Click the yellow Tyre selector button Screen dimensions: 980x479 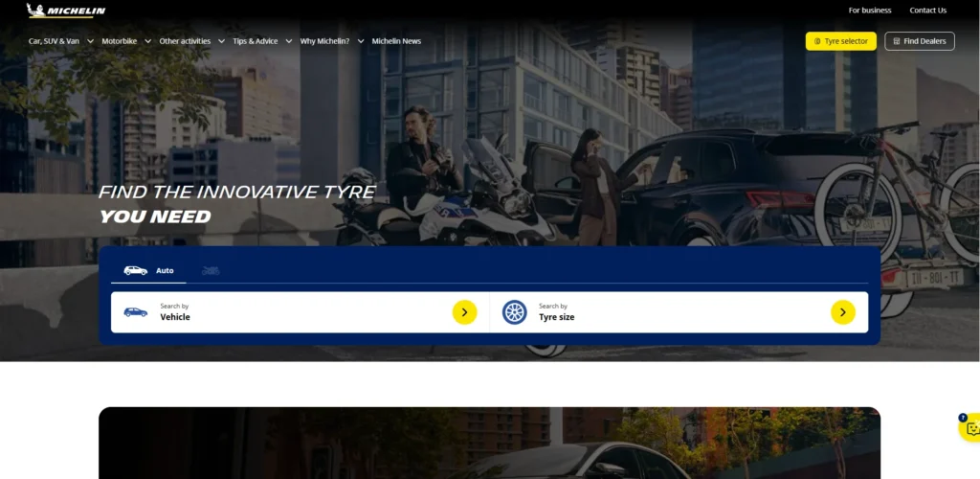840,41
